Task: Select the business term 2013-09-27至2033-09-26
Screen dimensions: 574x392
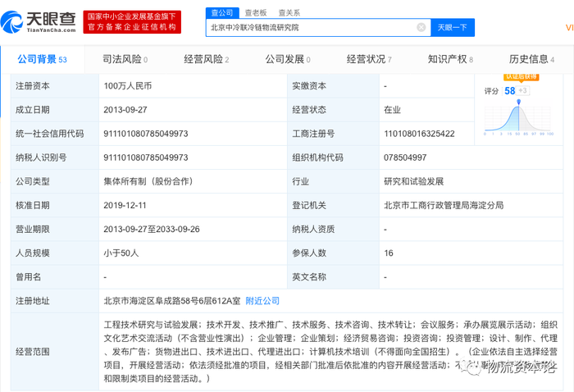Action: click(x=152, y=229)
